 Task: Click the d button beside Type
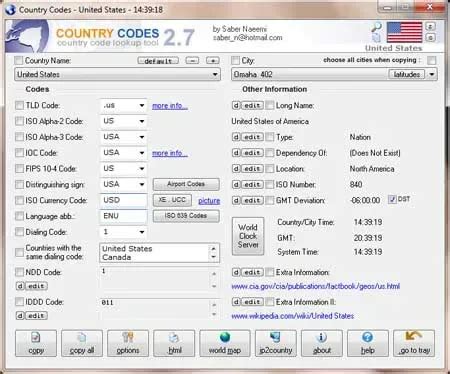pos(236,137)
